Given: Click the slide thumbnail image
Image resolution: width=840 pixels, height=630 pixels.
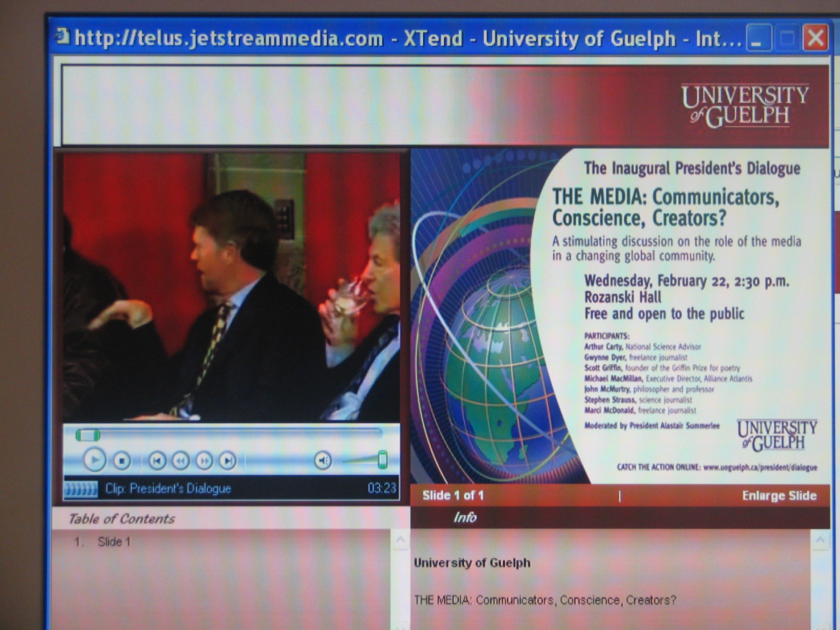Looking at the screenshot, I should click(620, 316).
